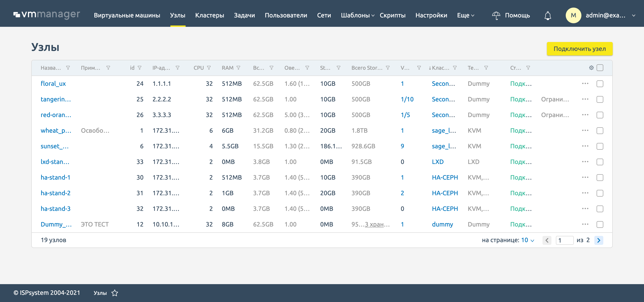Screen dimensions: 644x302
Task: Filter by CPU column funnel
Action: click(209, 68)
